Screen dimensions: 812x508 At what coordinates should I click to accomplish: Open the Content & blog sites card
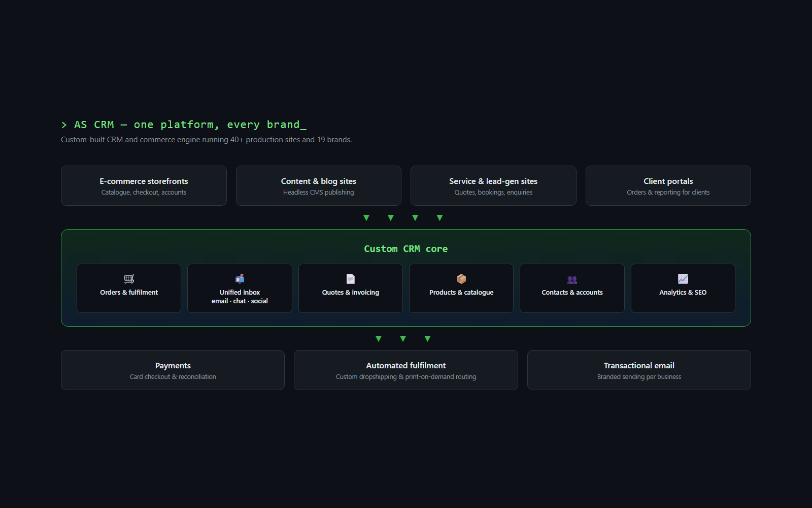point(319,186)
